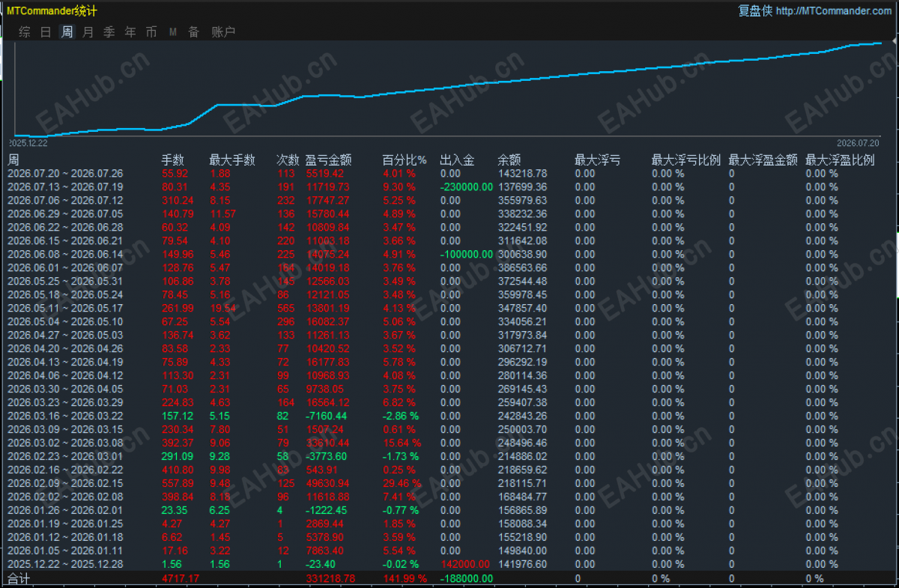Click the total profit value 331218.78
The image size is (899, 588).
pos(330,578)
